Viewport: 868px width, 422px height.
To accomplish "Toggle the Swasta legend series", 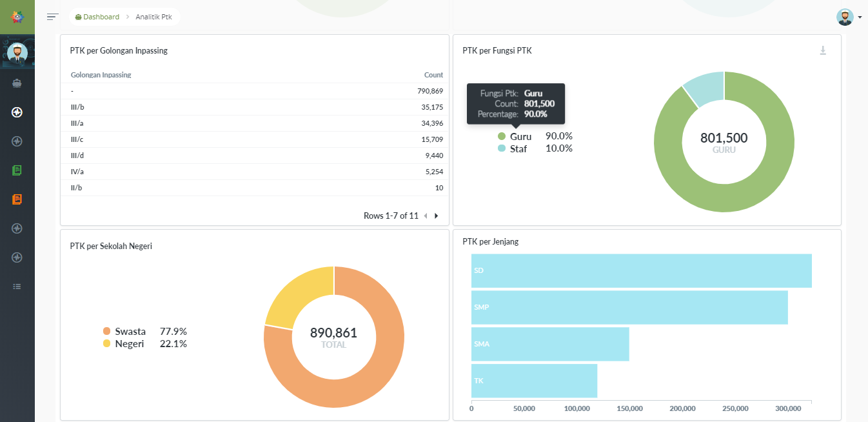I will [130, 331].
